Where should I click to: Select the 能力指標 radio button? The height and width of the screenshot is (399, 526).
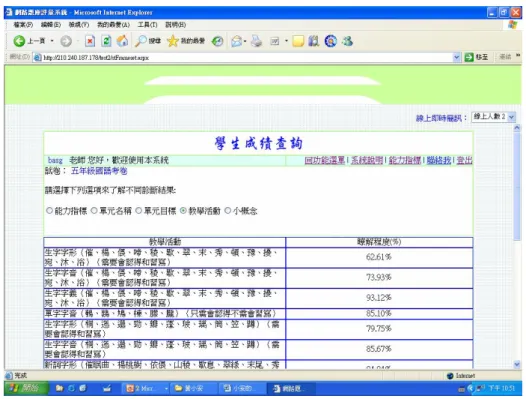[x=50, y=211]
